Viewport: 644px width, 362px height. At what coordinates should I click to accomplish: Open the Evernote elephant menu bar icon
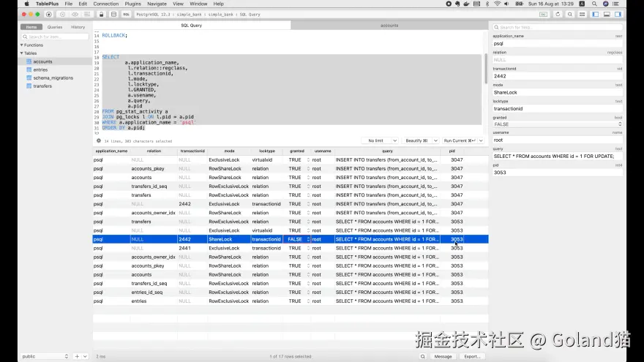(x=457, y=4)
